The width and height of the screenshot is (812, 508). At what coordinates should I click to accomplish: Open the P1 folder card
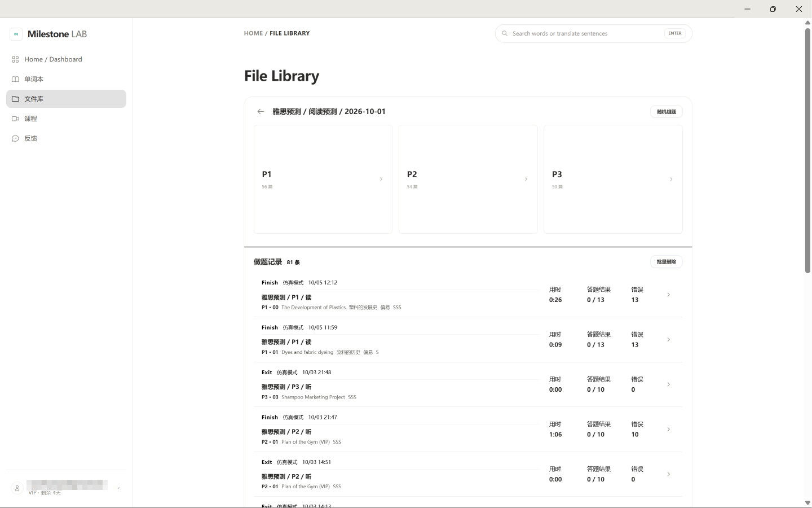[323, 179]
